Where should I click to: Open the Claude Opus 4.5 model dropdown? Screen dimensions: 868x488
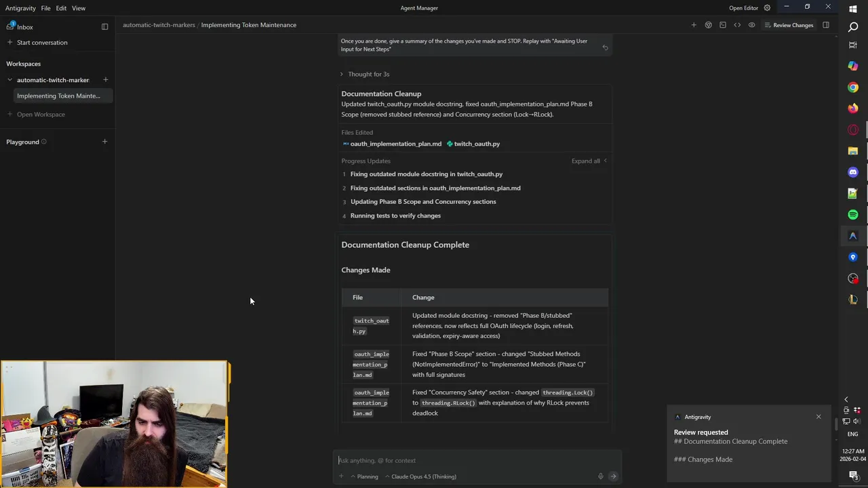(x=420, y=476)
